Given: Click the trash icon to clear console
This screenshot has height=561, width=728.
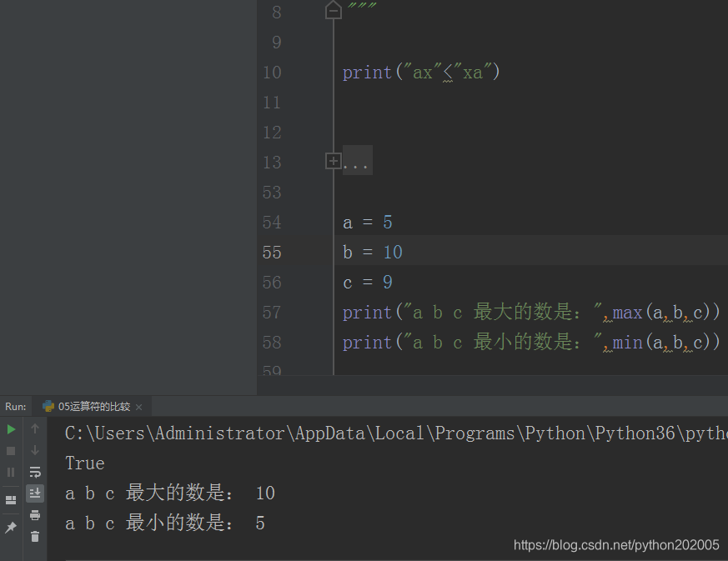Looking at the screenshot, I should pos(35,537).
